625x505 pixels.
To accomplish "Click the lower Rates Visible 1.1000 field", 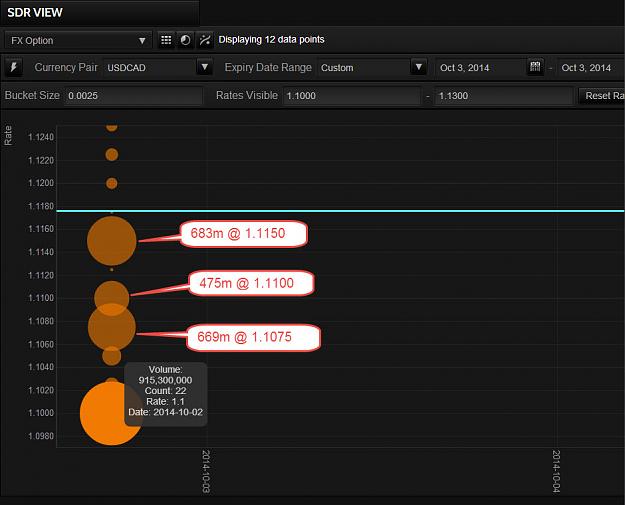I will click(x=352, y=96).
